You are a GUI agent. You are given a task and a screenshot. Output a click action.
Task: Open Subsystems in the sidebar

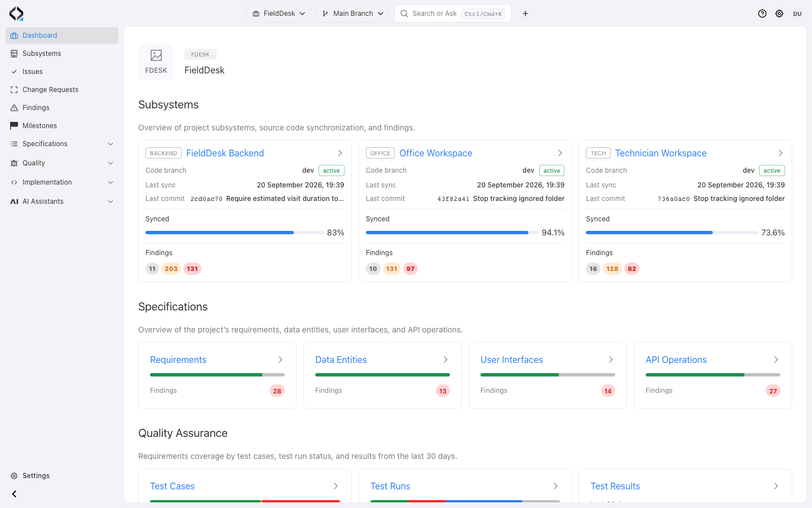[62, 54]
